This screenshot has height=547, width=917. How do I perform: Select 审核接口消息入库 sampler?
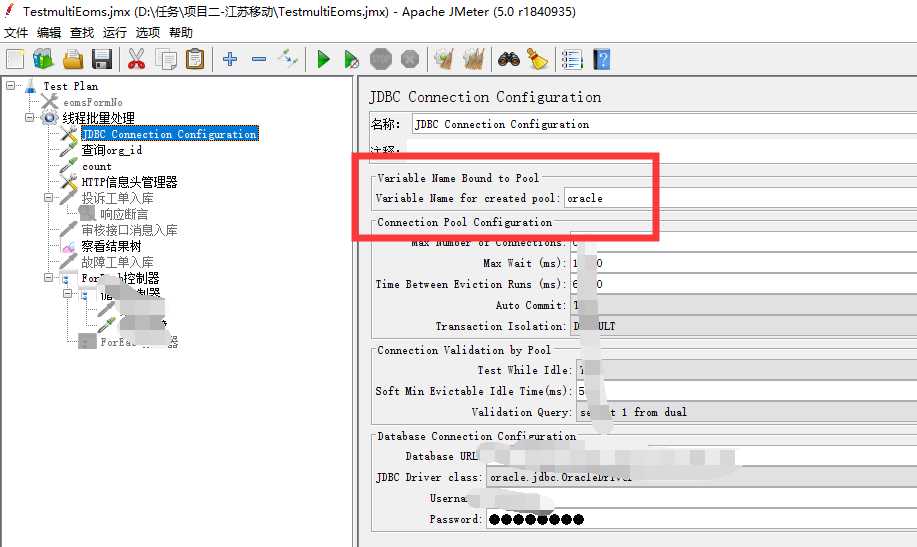coord(129,231)
